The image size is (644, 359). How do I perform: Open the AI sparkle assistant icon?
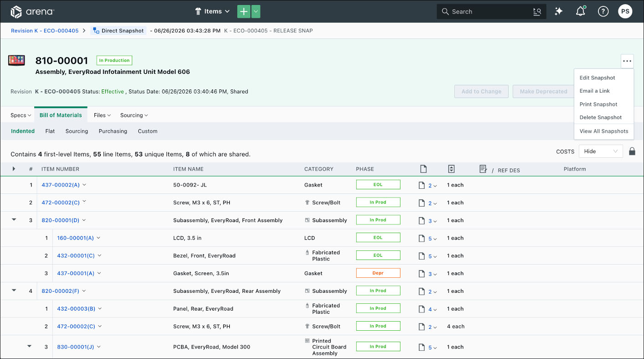(559, 11)
